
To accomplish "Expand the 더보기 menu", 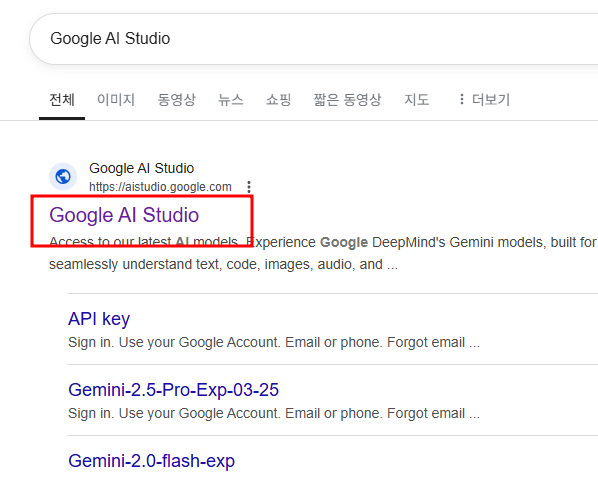I will pos(484,100).
